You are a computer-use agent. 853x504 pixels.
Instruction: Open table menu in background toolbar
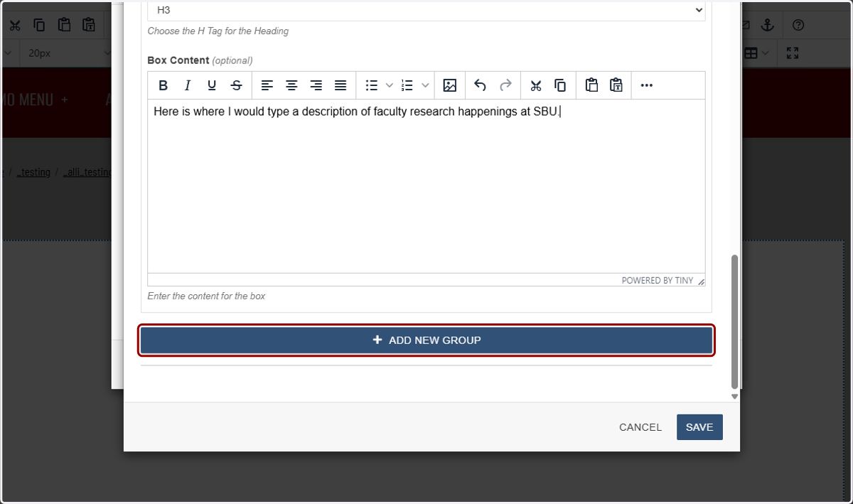coord(756,53)
